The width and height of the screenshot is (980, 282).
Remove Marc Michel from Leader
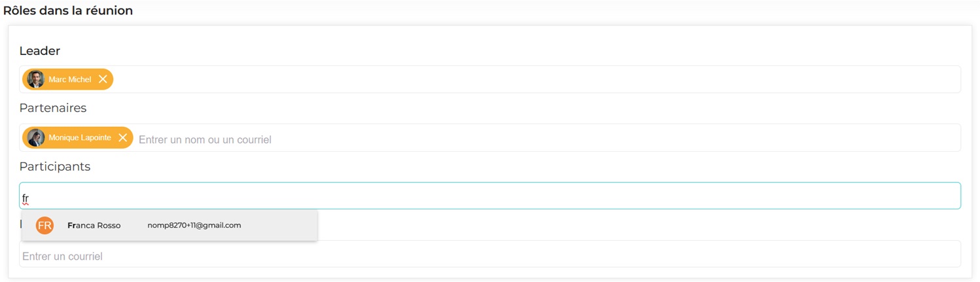(103, 79)
